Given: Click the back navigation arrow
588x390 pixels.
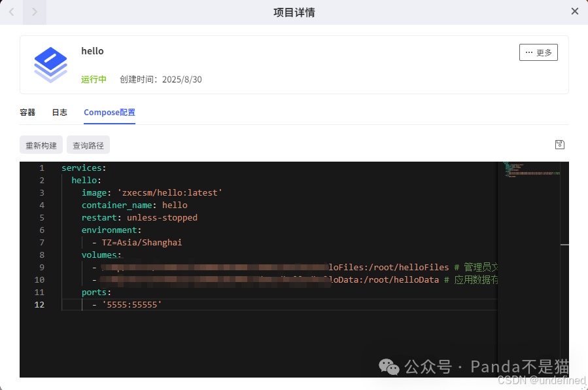Looking at the screenshot, I should tap(12, 12).
